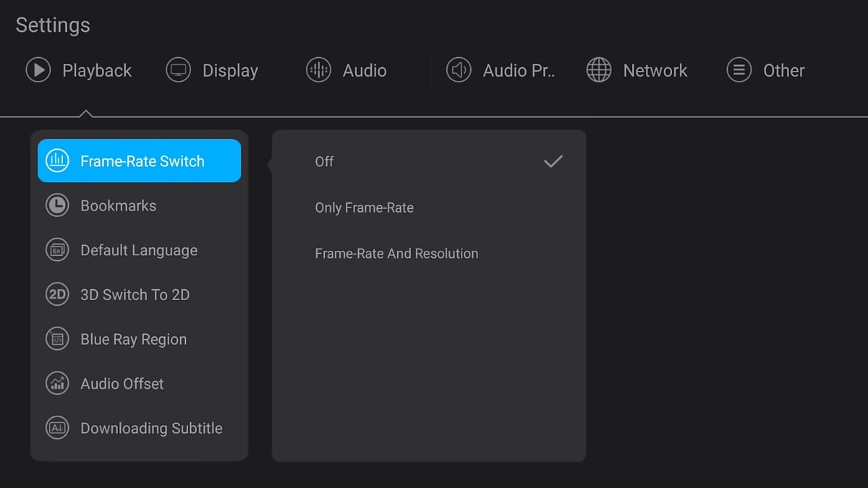Click the Other list icon

tap(739, 70)
